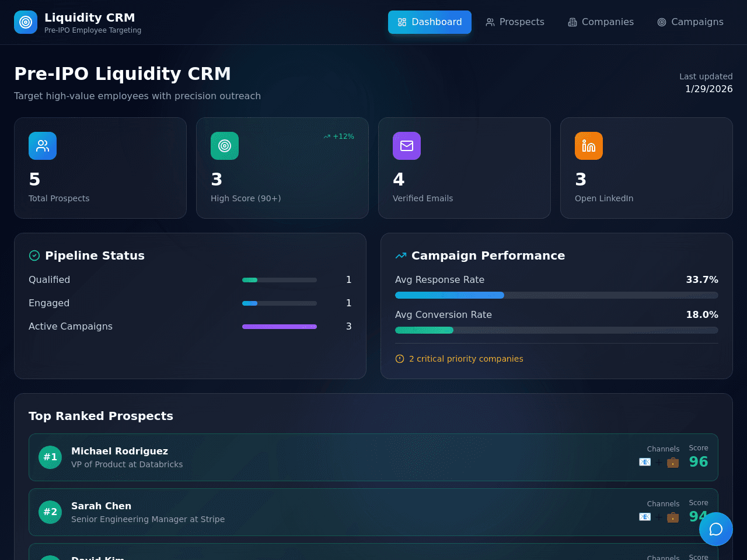Click Michael Rodriguez's email channel icon
The height and width of the screenshot is (560, 747).
point(645,462)
